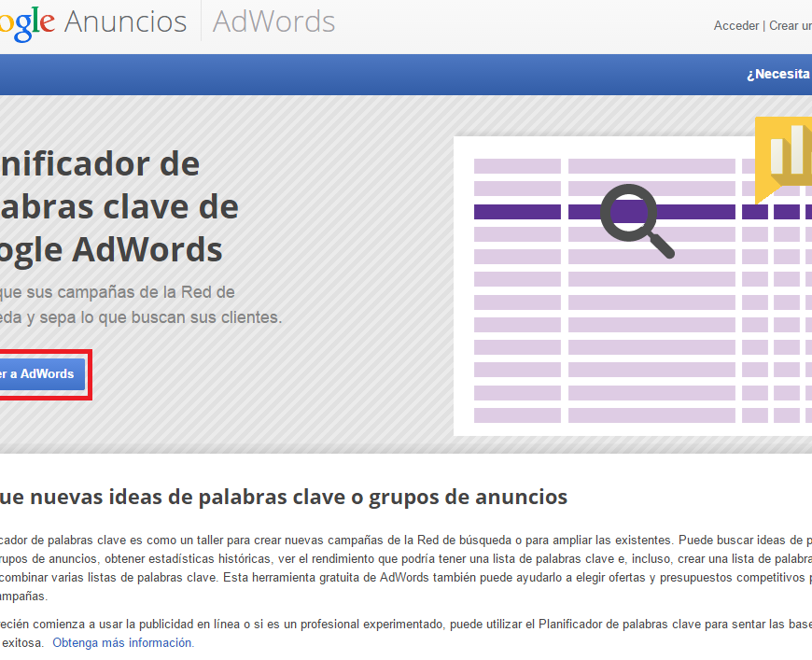Follow the 'Obtenga más información' link
This screenshot has width=812, height=660.
pyautogui.click(x=123, y=643)
